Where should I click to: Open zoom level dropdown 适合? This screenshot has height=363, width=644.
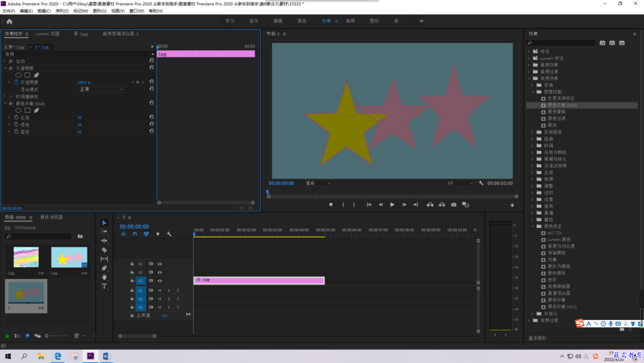(317, 183)
